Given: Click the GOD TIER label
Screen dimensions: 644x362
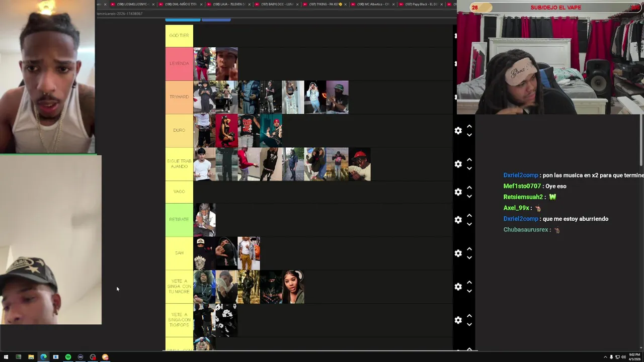Looking at the screenshot, I should point(179,36).
